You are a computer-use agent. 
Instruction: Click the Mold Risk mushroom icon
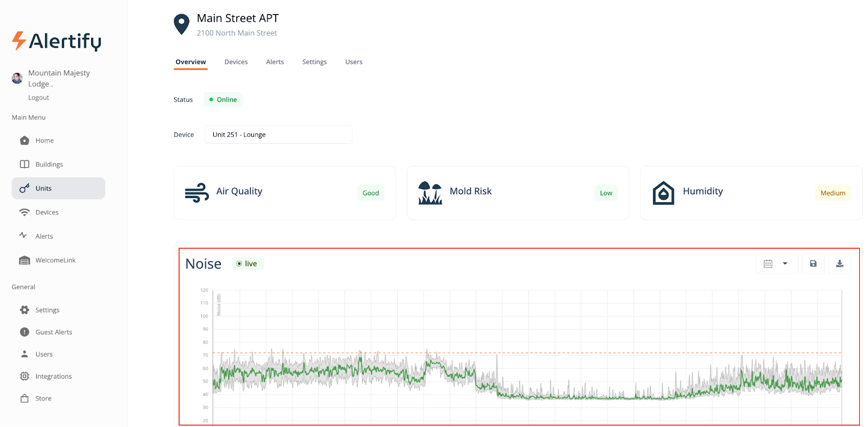430,193
